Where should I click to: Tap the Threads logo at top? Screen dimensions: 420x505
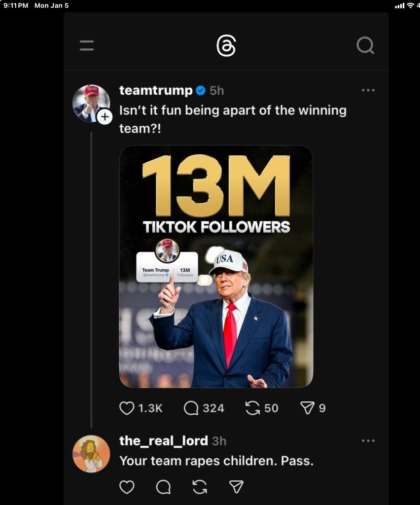tap(226, 46)
